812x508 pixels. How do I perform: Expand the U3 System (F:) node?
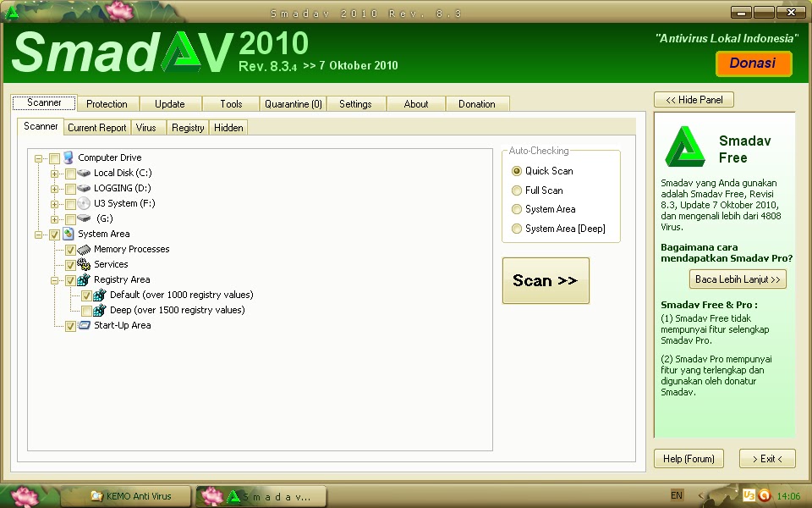(x=54, y=204)
